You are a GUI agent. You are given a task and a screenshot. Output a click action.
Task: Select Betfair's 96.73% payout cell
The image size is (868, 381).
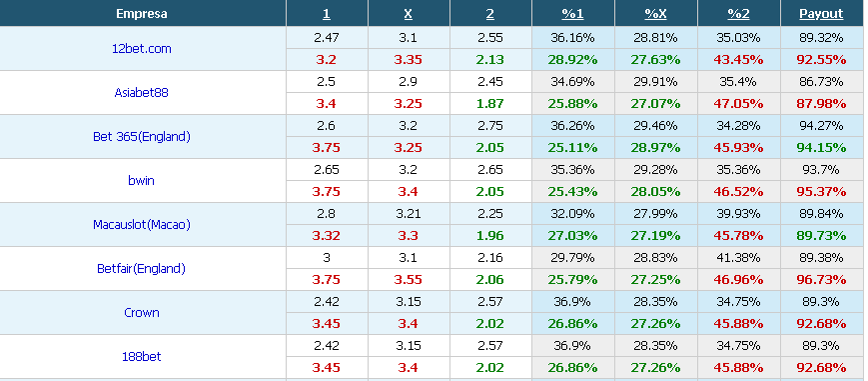pos(821,280)
